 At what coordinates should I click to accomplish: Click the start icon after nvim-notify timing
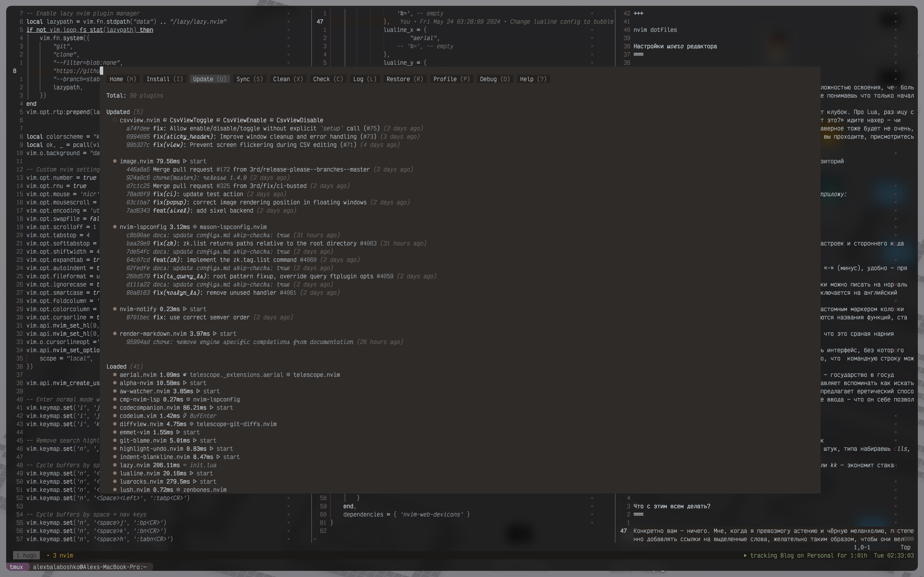click(x=185, y=309)
